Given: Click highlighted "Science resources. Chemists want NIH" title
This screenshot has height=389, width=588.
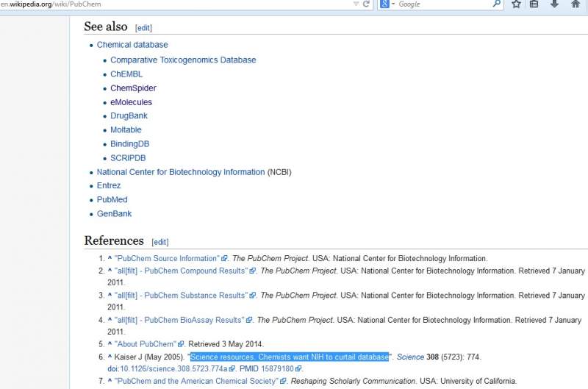Looking at the screenshot, I should 290,357.
